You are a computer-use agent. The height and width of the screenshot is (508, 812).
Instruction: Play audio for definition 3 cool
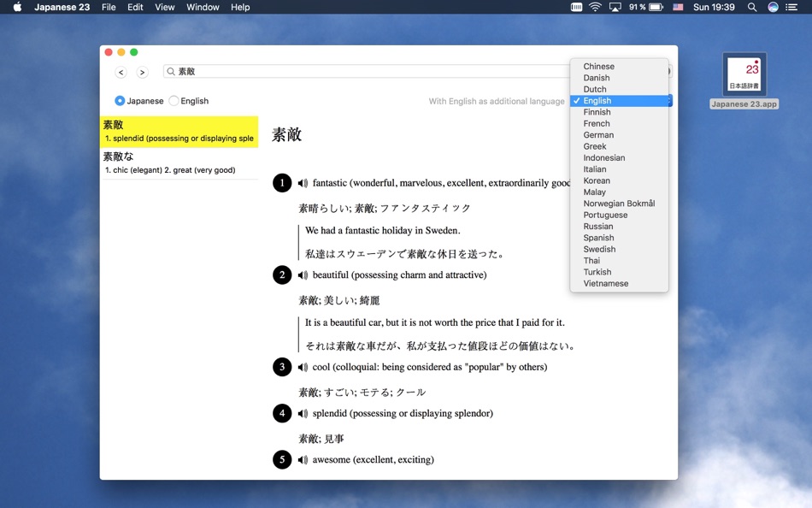303,367
